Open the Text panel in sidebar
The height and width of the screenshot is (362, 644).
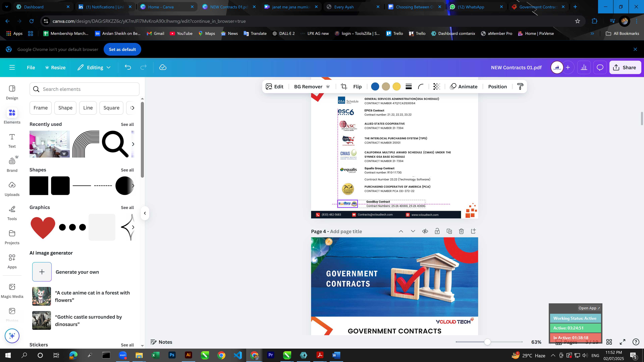pyautogui.click(x=12, y=141)
